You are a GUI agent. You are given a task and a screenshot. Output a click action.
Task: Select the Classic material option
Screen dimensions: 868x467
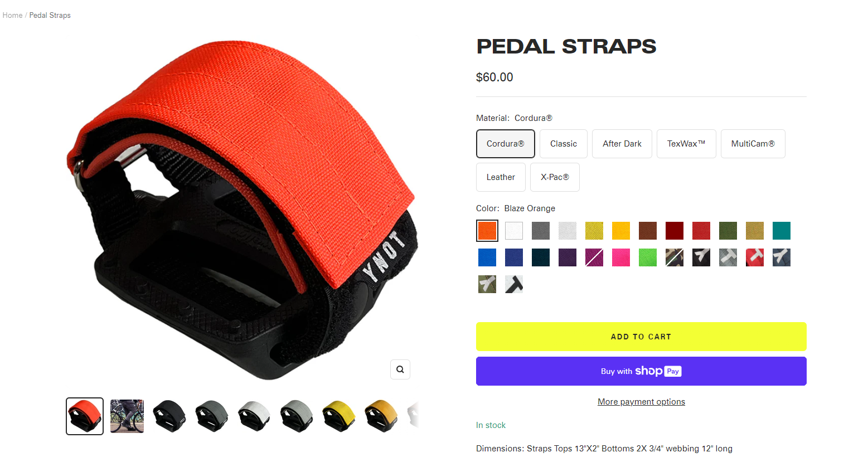(564, 144)
